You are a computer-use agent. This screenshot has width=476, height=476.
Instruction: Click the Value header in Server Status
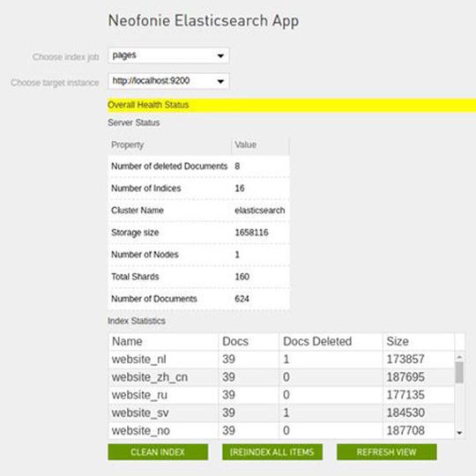[x=246, y=145]
